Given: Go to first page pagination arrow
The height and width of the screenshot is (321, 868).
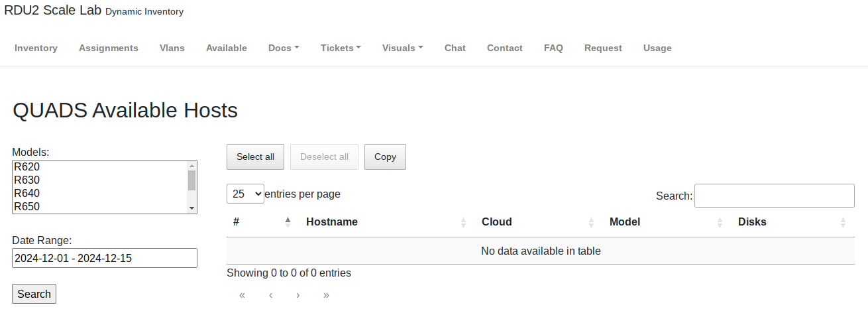Looking at the screenshot, I should pyautogui.click(x=242, y=295).
